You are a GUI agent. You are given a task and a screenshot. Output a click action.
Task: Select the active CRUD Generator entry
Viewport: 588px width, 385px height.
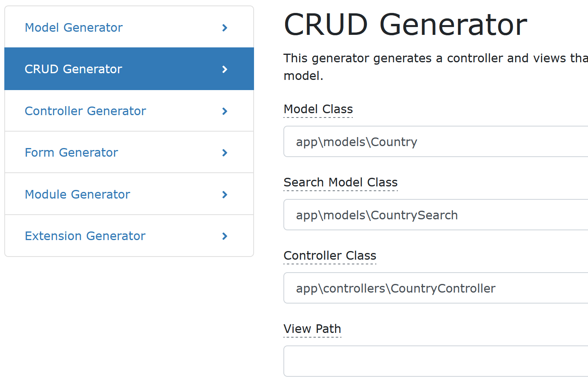[73, 69]
